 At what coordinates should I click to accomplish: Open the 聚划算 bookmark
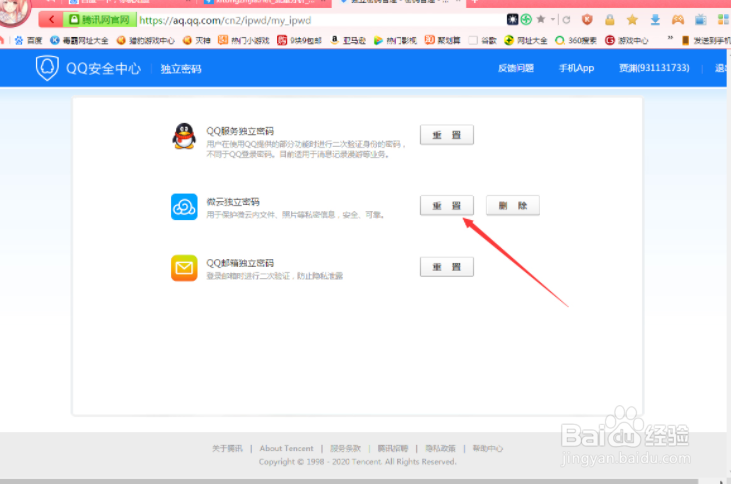tap(442, 41)
